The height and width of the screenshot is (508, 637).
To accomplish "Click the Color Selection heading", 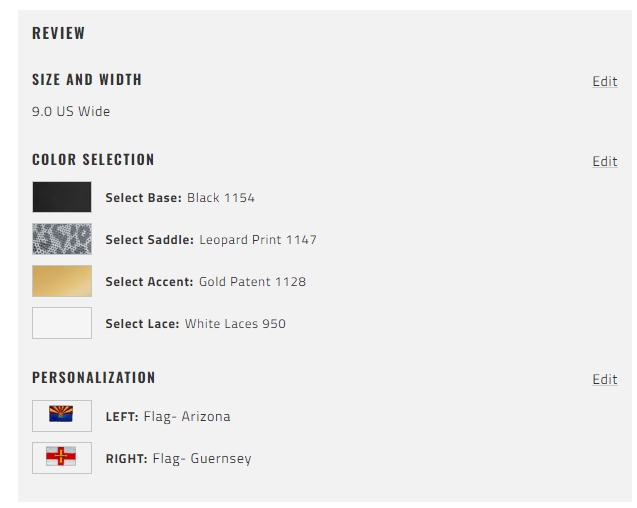I will [93, 160].
